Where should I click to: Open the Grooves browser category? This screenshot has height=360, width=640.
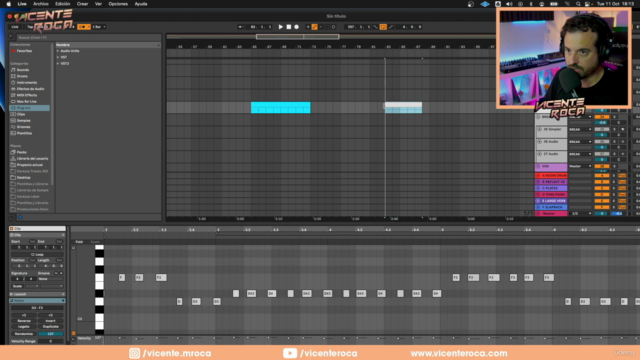tap(23, 127)
